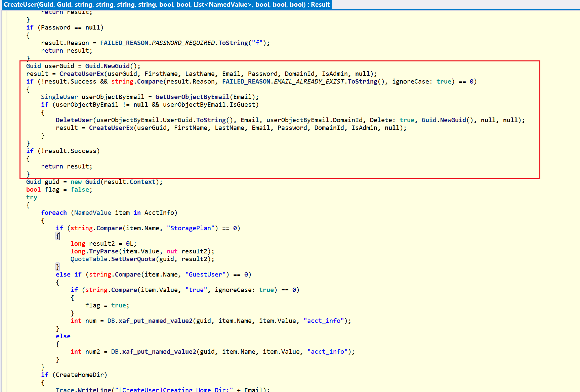The height and width of the screenshot is (392, 580).
Task: Click the "acct_info" string on the num2 line
Action: coord(327,352)
